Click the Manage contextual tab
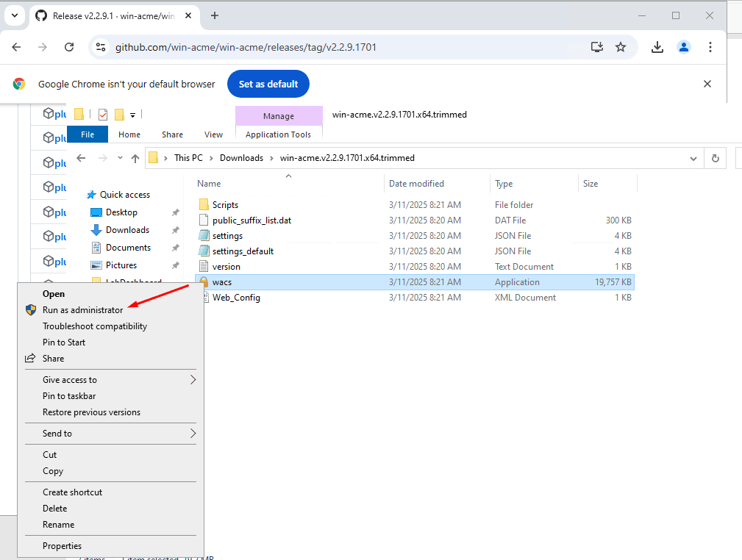This screenshot has height=560, width=742. tap(279, 116)
